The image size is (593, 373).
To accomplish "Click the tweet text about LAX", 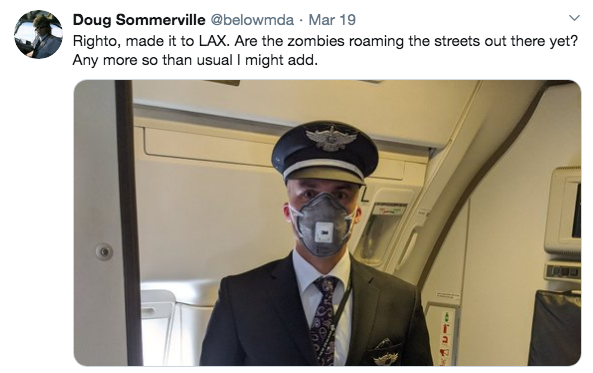I will click(325, 50).
